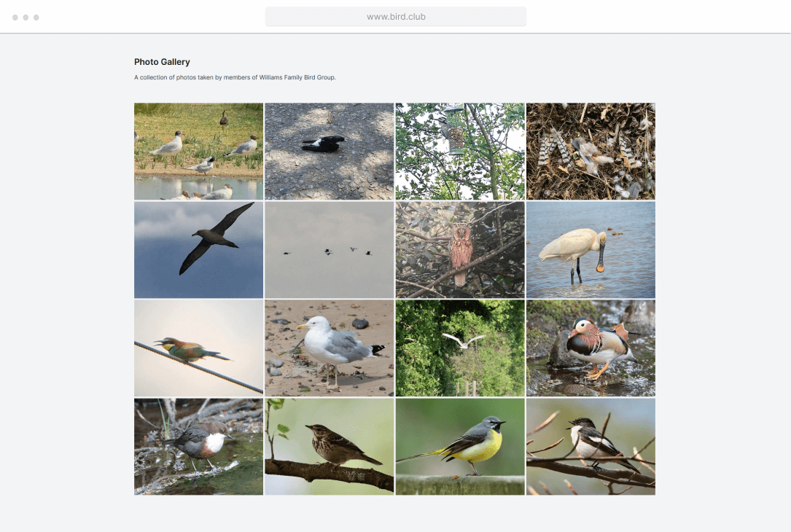Select the scattered feathers photo

coord(591,151)
